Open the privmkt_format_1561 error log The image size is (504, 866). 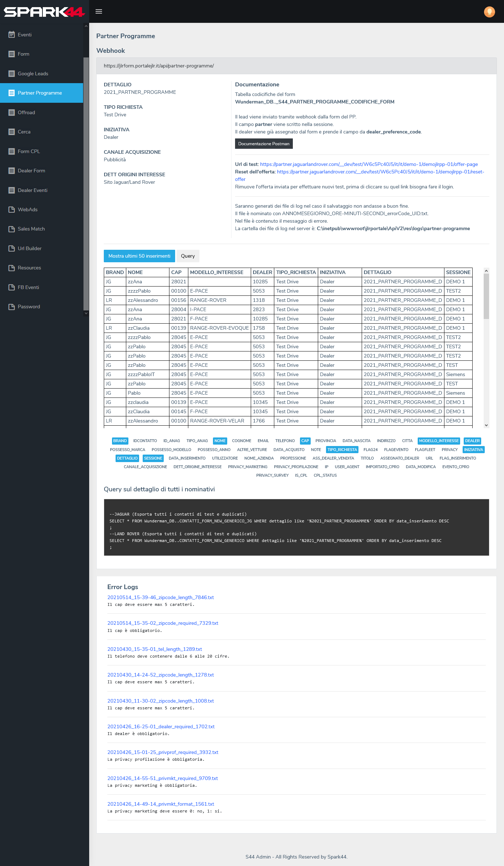pyautogui.click(x=161, y=804)
